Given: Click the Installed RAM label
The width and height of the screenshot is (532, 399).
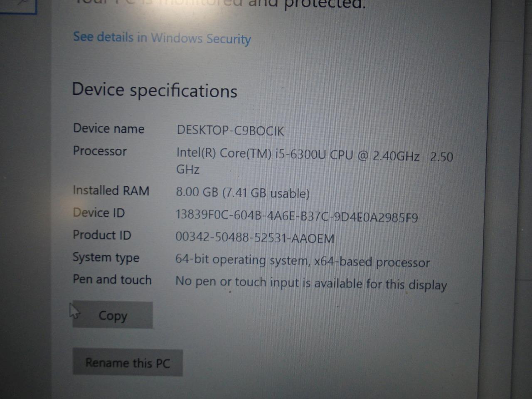Looking at the screenshot, I should (x=111, y=190).
